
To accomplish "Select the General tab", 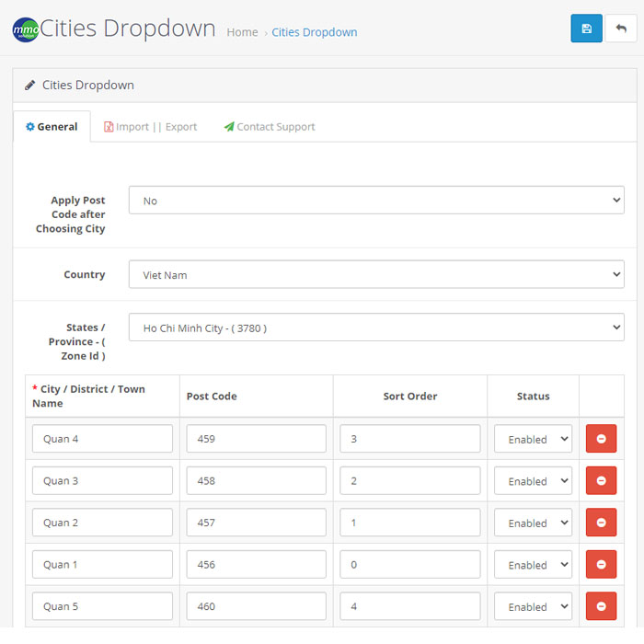I will [52, 127].
